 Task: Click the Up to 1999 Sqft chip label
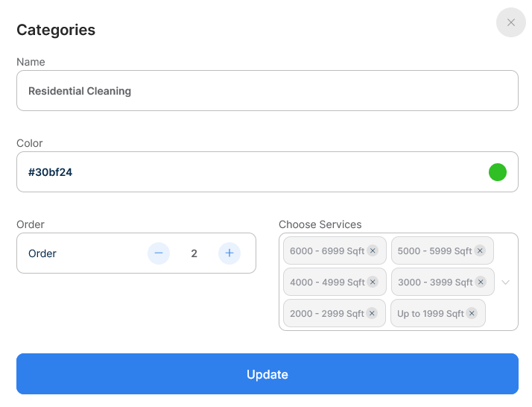point(430,314)
